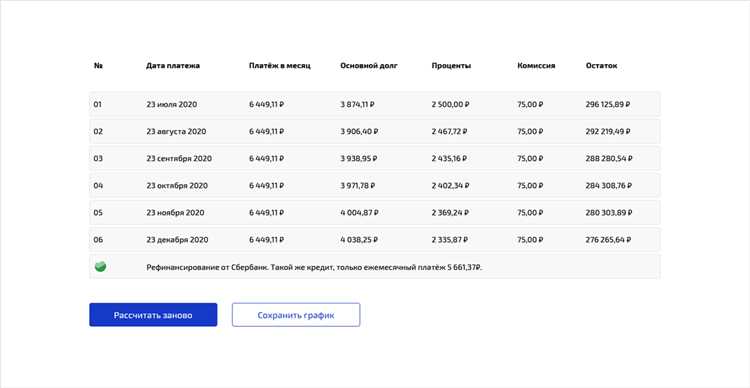Select the date 23 сентября 2020

(x=179, y=158)
